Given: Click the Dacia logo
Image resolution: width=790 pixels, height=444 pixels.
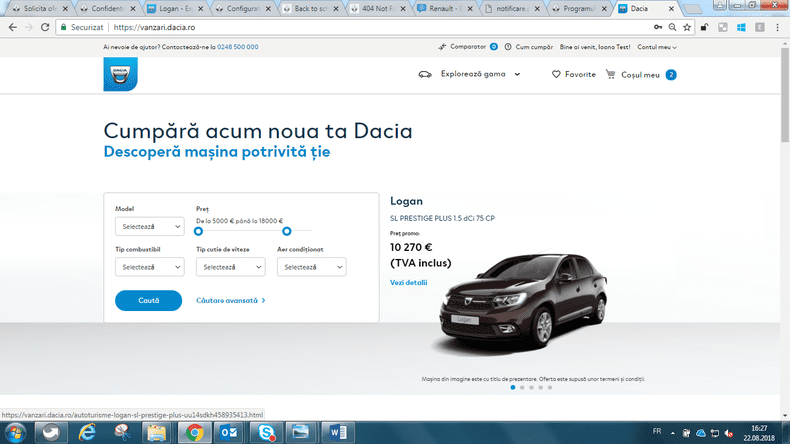Looking at the screenshot, I should click(x=120, y=74).
